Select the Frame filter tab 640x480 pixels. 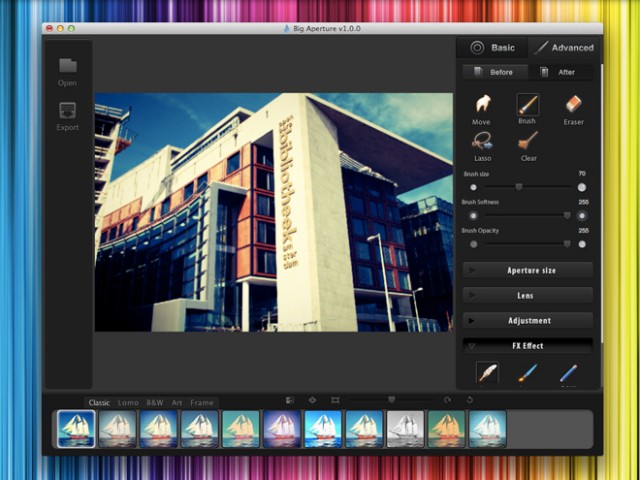click(x=202, y=402)
